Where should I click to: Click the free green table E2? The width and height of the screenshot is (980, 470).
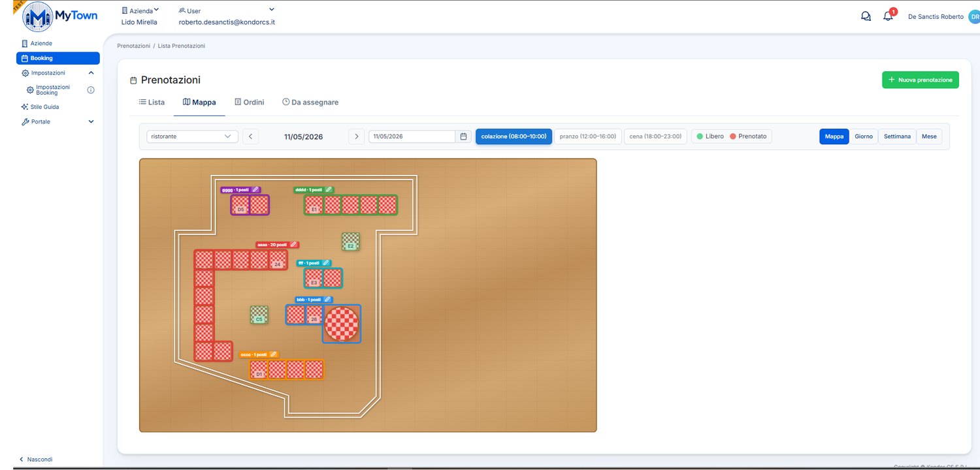[x=351, y=242]
